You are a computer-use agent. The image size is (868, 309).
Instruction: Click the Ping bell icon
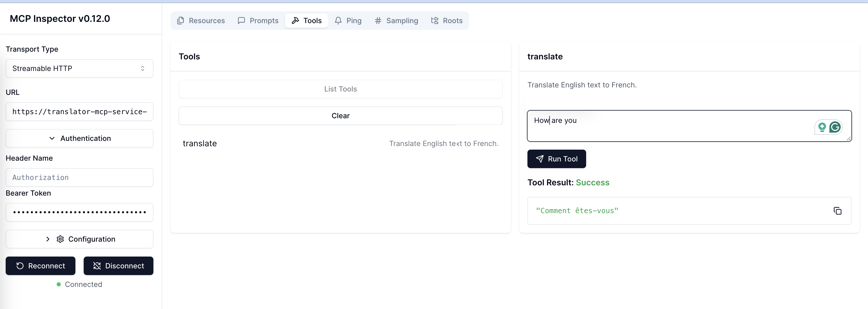pos(338,21)
